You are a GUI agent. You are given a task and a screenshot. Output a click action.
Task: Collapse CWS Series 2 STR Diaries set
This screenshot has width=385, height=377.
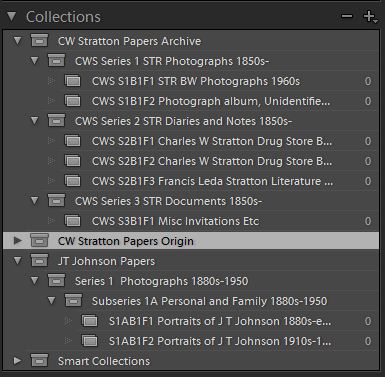[35, 121]
